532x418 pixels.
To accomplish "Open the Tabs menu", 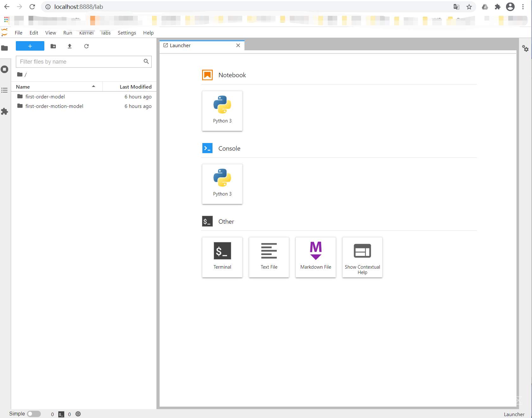I will pyautogui.click(x=106, y=33).
